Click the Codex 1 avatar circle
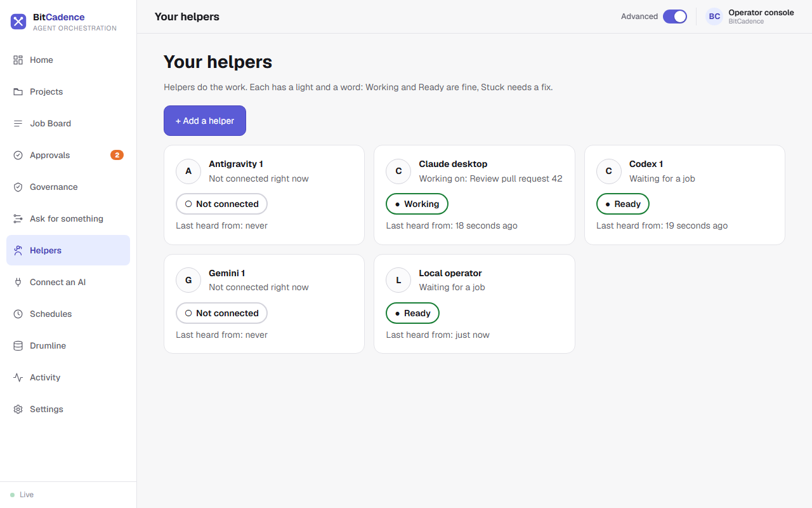 (x=609, y=171)
